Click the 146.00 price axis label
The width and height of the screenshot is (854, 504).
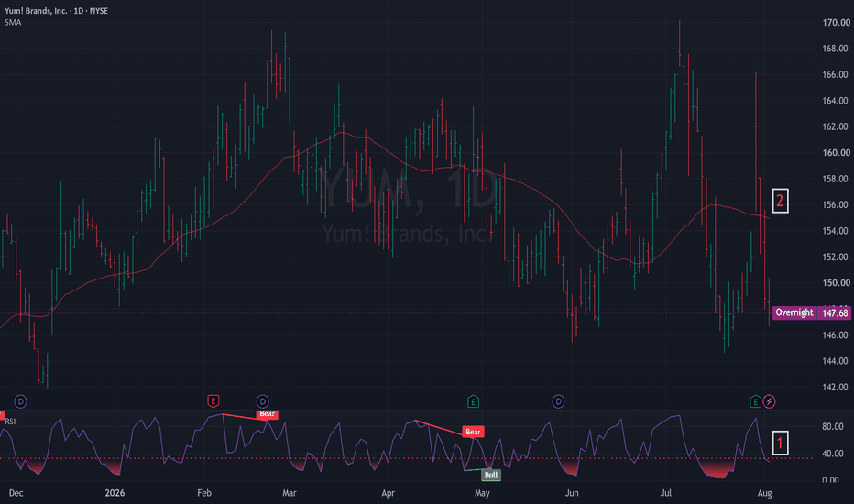(836, 335)
